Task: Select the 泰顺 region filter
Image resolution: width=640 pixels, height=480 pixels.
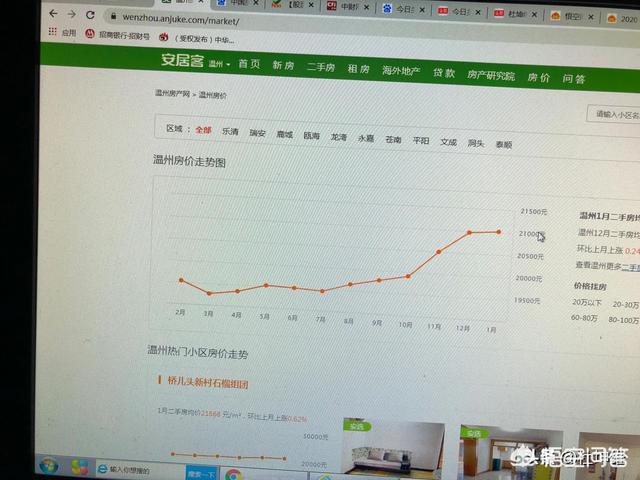Action: [504, 144]
